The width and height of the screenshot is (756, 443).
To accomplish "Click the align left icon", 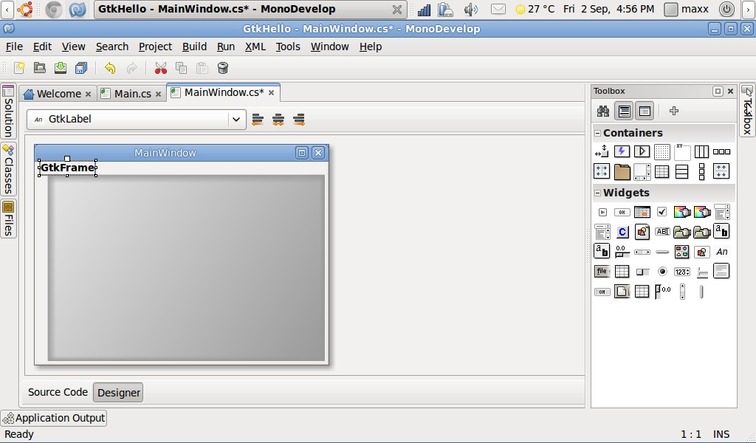I will click(x=258, y=119).
